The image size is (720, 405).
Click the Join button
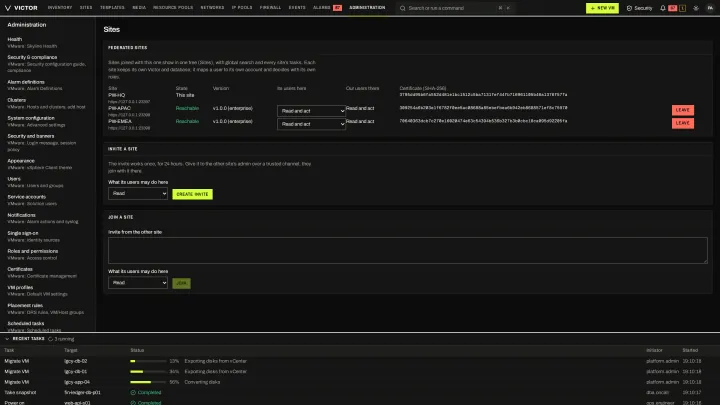click(181, 283)
